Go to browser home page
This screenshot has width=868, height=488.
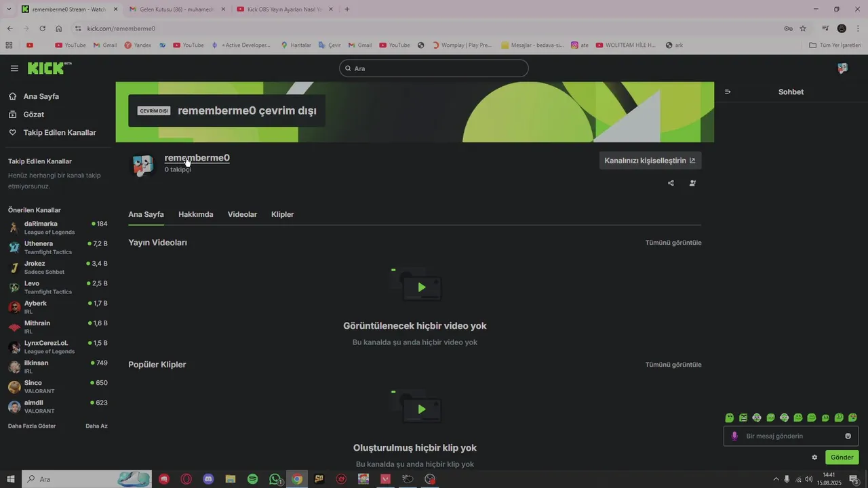59,28
